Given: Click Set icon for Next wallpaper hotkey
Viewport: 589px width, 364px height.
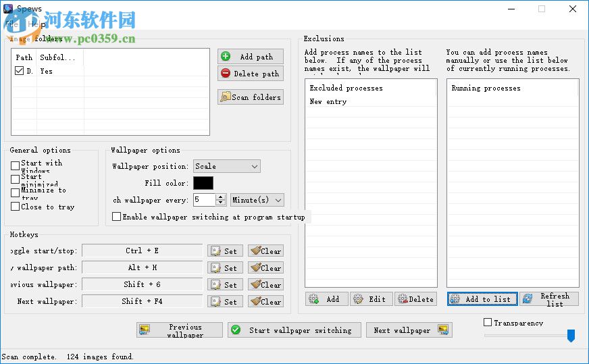Looking at the screenshot, I should [x=215, y=302].
